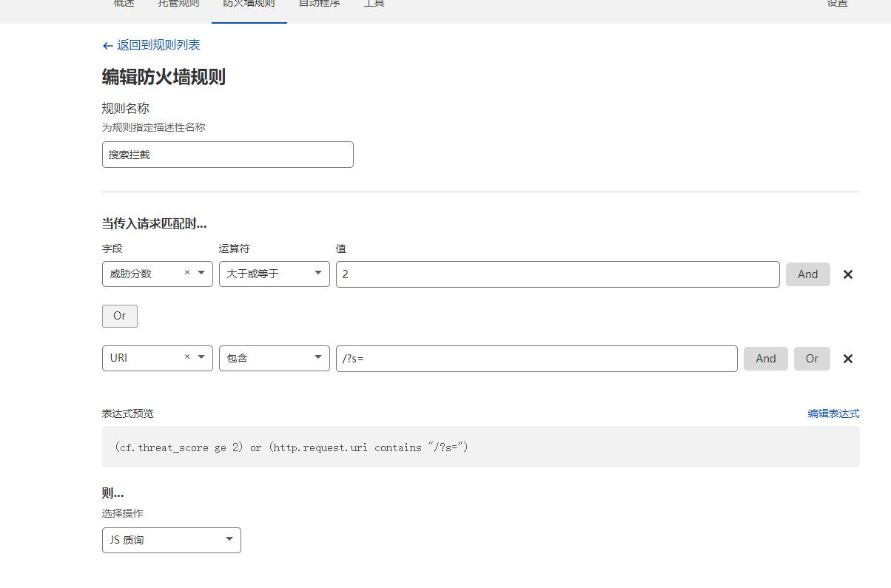This screenshot has height=588, width=891.
Task: Click the Or connector between rules
Action: click(x=120, y=316)
